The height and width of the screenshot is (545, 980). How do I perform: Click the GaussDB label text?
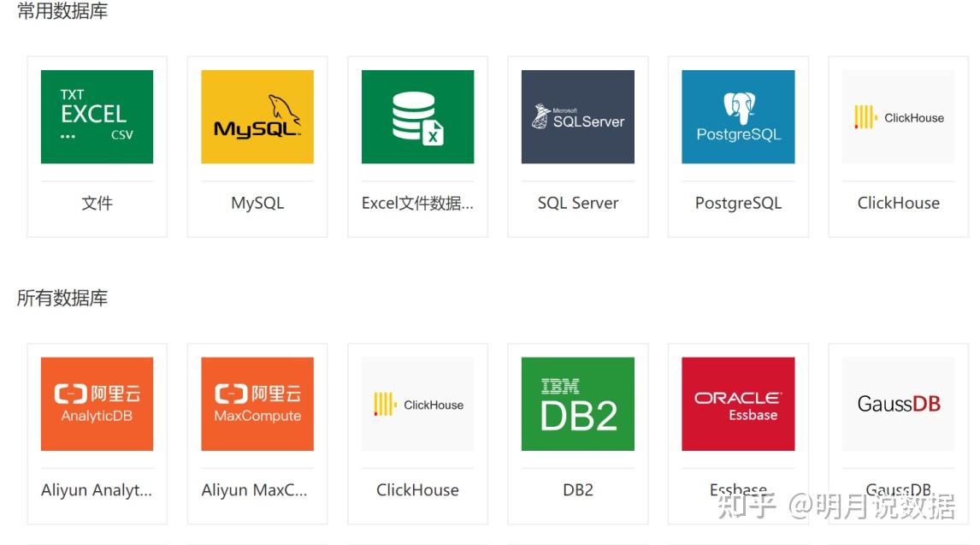897,489
